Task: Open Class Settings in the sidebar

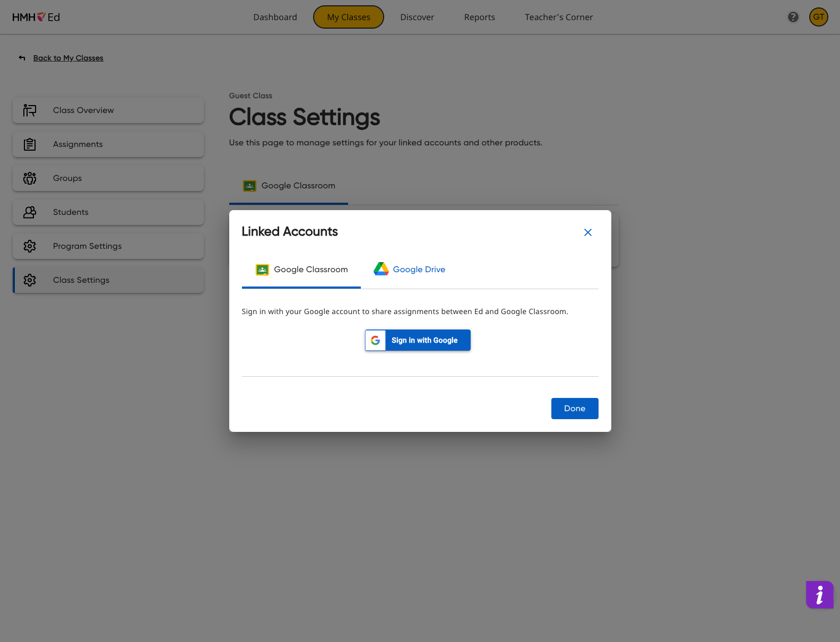Action: [108, 280]
